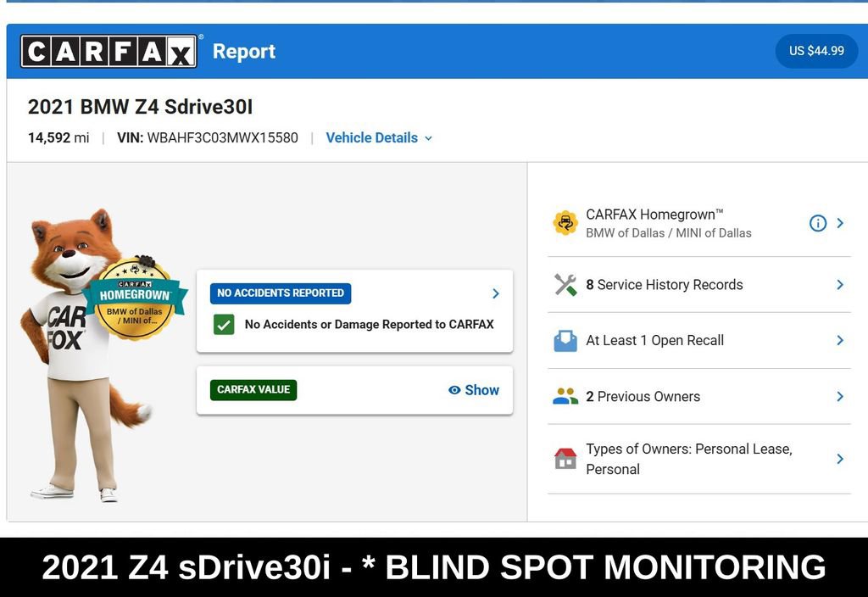Show the CARFAX value
Screen dimensions: 868x597
pyautogui.click(x=474, y=390)
